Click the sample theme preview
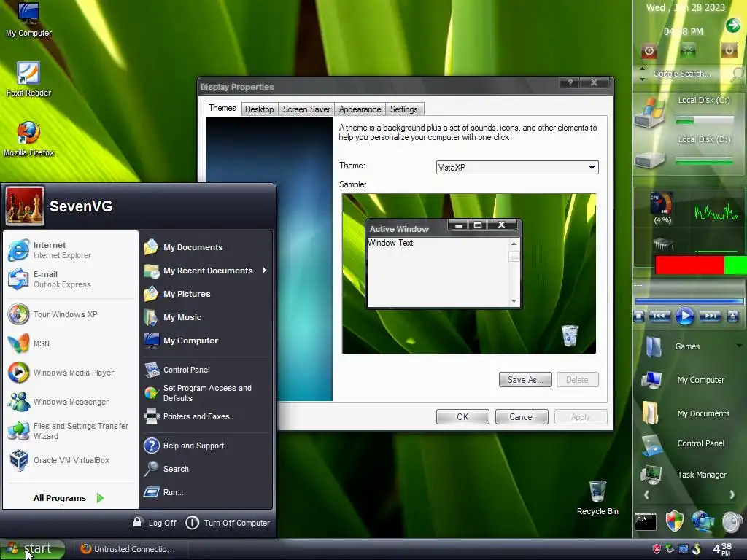The image size is (747, 560). (x=469, y=273)
